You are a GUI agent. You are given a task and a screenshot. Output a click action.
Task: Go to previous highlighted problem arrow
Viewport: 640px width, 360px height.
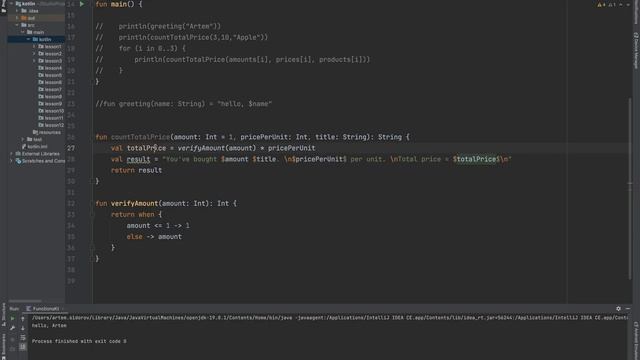coord(621,4)
